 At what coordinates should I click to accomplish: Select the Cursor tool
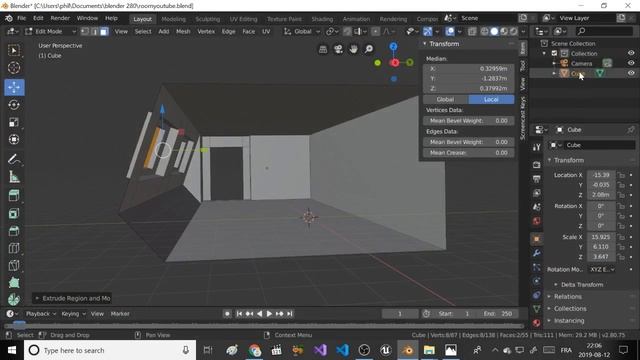[x=14, y=68]
